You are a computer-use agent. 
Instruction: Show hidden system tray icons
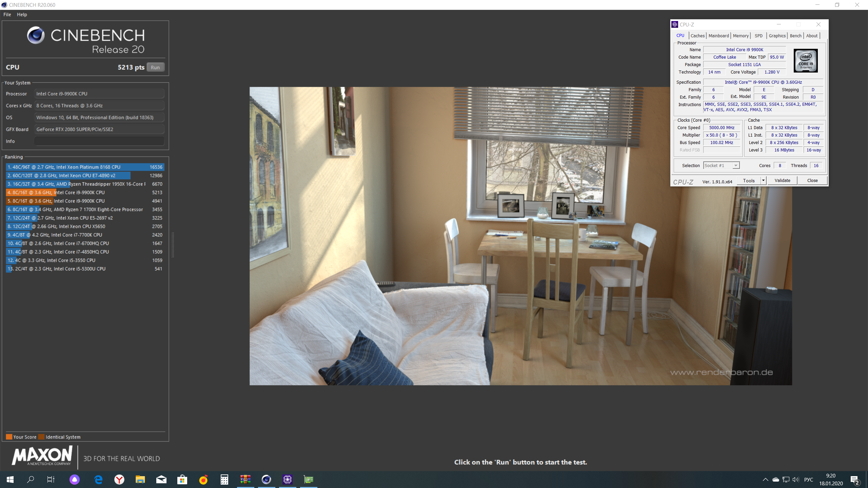click(765, 479)
